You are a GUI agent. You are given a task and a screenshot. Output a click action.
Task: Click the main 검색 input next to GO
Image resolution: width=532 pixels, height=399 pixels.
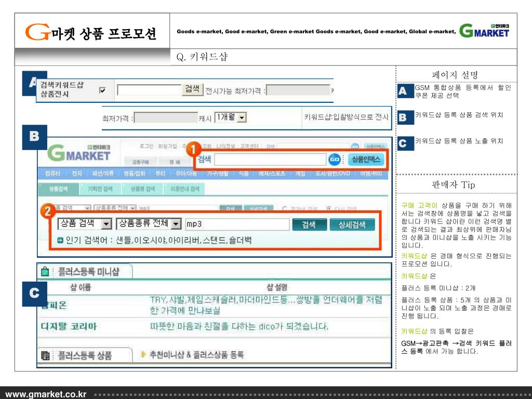coord(270,159)
